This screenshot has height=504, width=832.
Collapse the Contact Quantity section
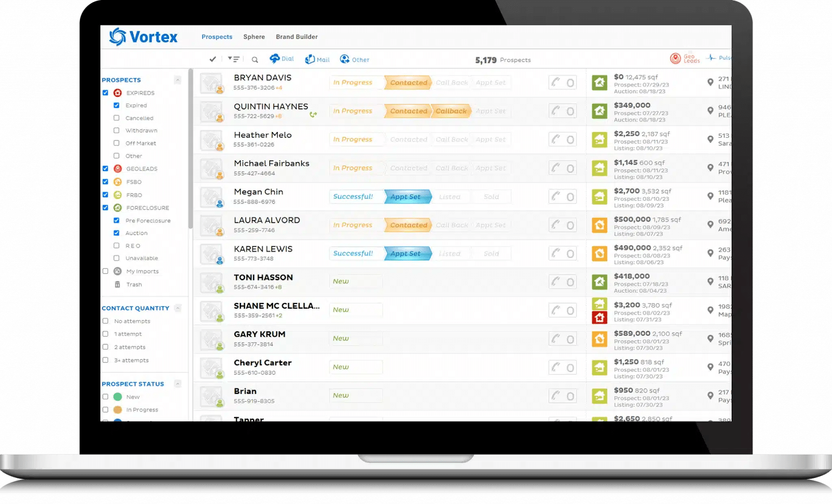point(177,308)
